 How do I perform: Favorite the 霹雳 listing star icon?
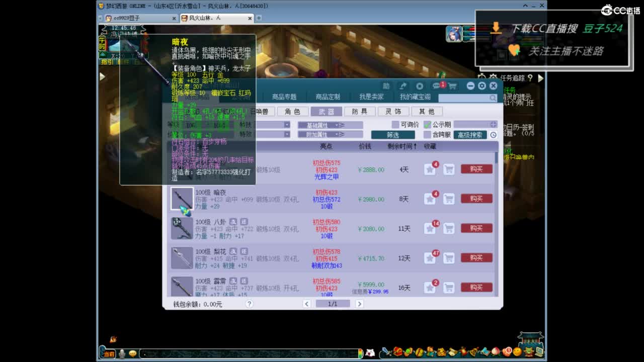tap(430, 288)
